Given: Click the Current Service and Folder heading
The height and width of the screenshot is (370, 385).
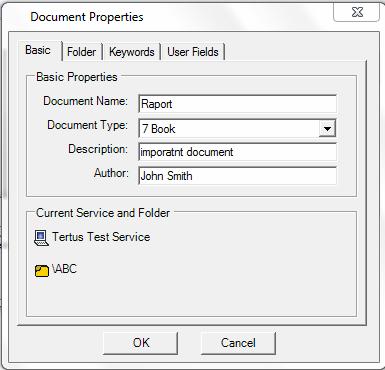Looking at the screenshot, I should tap(103, 213).
